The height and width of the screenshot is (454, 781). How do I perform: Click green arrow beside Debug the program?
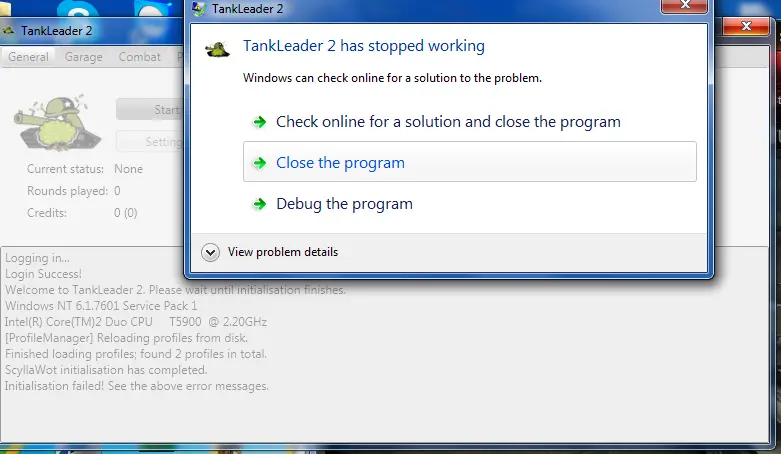click(x=260, y=204)
